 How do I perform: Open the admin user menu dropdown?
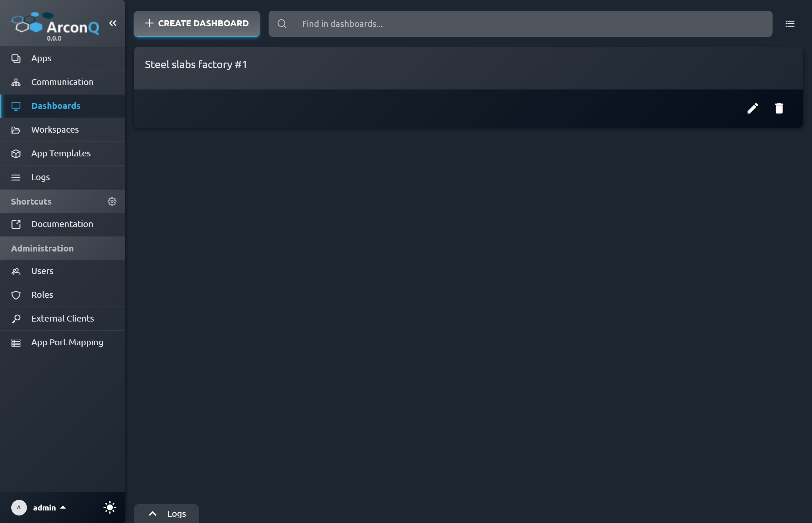(49, 507)
